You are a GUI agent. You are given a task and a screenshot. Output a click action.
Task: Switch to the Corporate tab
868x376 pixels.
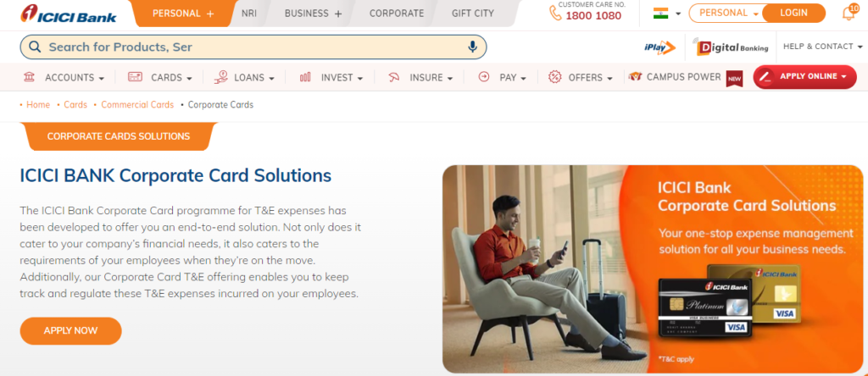click(397, 14)
